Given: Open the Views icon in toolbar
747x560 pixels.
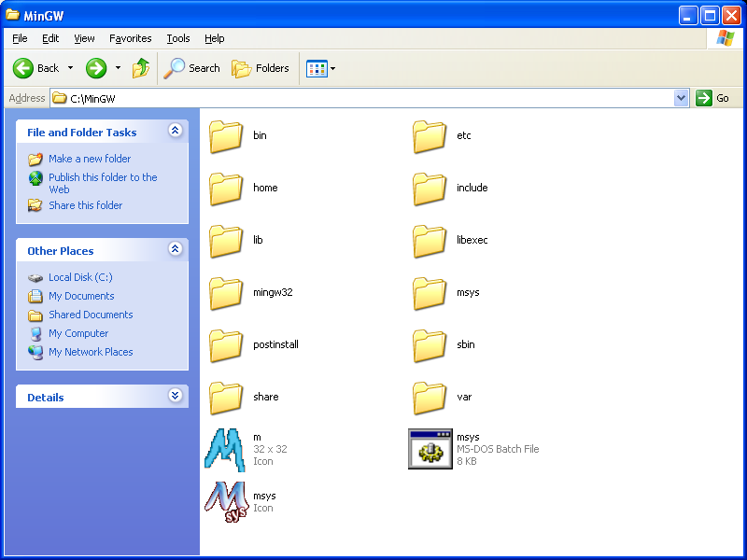Looking at the screenshot, I should (317, 68).
